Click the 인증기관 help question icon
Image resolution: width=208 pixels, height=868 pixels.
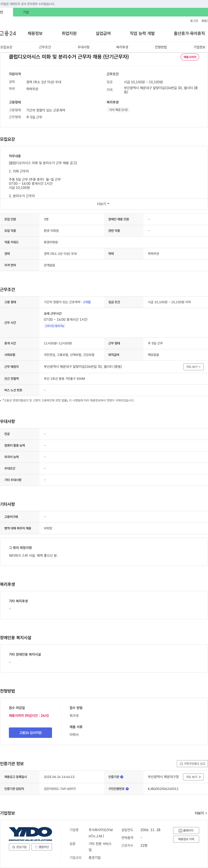(x=122, y=777)
